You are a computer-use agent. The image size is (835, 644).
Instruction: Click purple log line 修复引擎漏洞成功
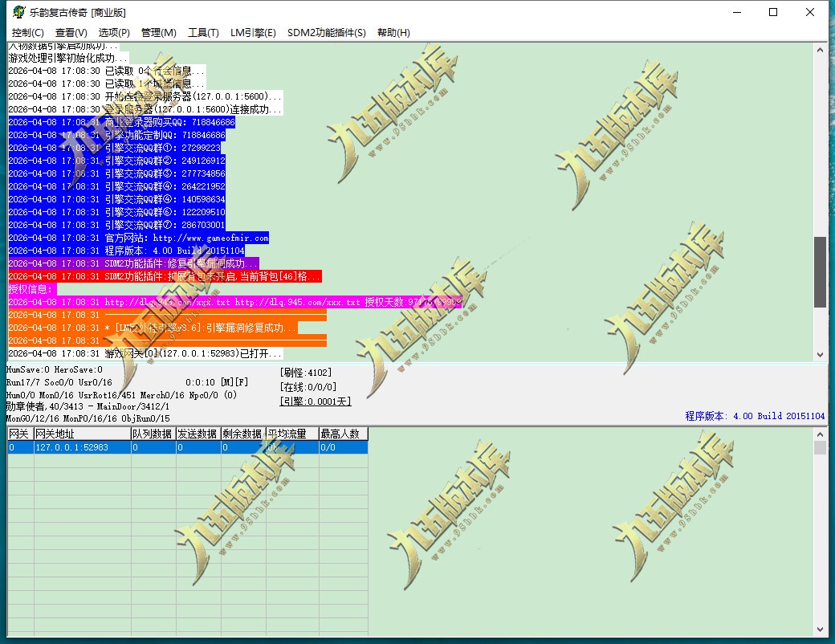click(133, 263)
